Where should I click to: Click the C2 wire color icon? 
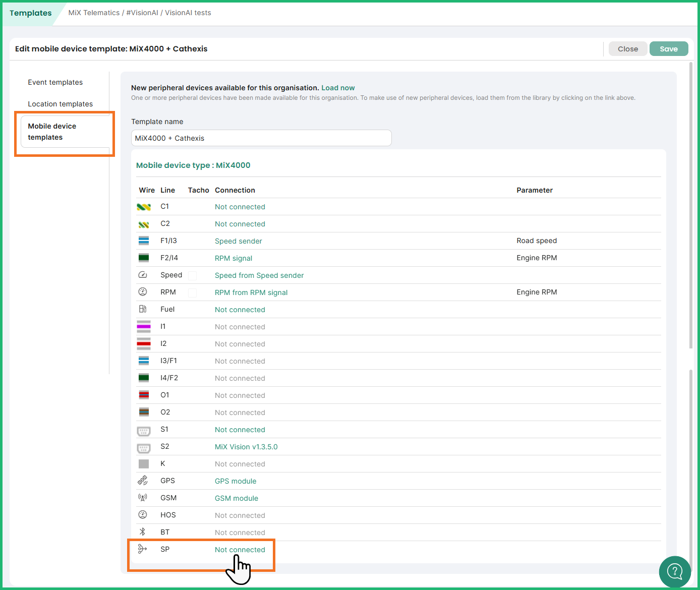coord(144,224)
